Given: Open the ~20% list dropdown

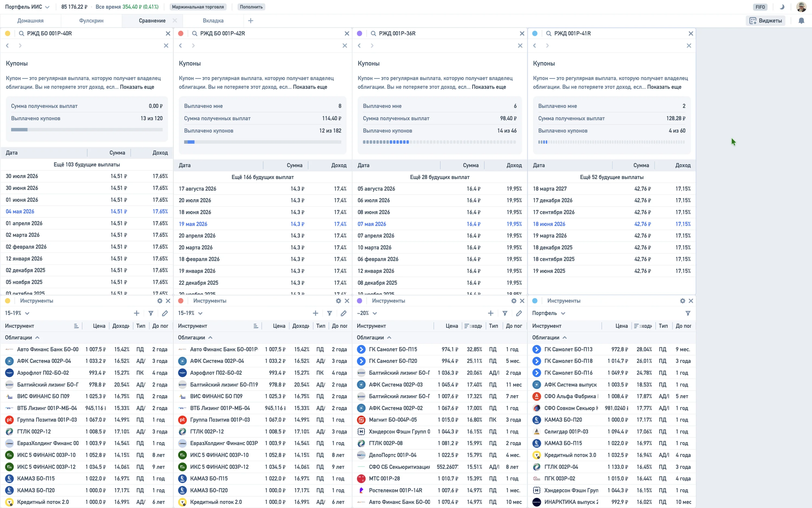Looking at the screenshot, I should click(367, 313).
